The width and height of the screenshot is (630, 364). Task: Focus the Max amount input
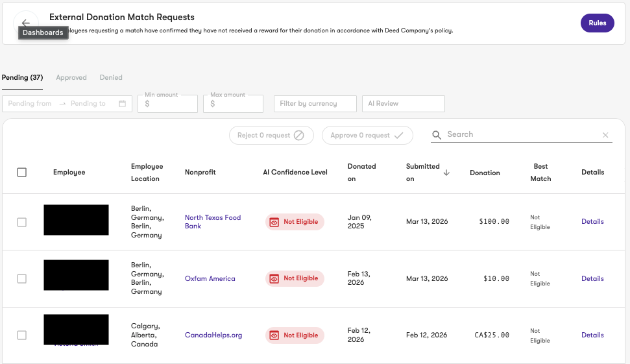point(233,104)
